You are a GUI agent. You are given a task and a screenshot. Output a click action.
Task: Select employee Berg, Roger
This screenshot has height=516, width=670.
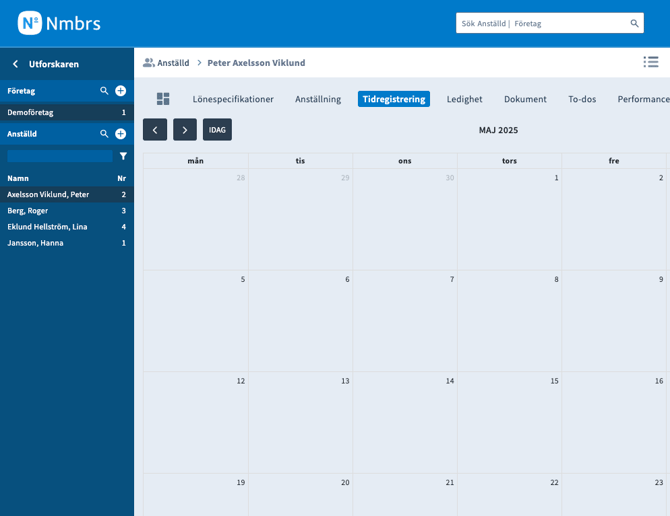coord(28,211)
